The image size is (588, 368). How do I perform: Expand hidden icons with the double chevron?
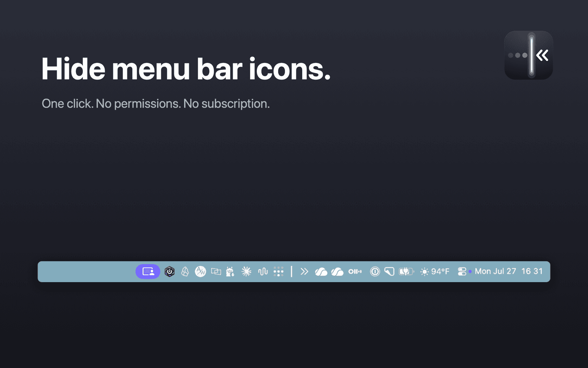pos(304,272)
